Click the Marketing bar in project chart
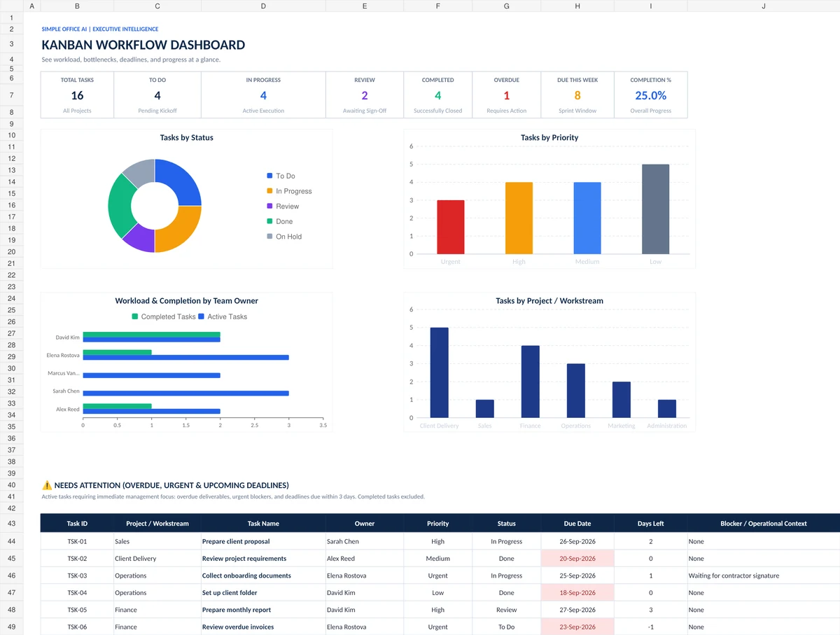The height and width of the screenshot is (635, 840). 622,400
